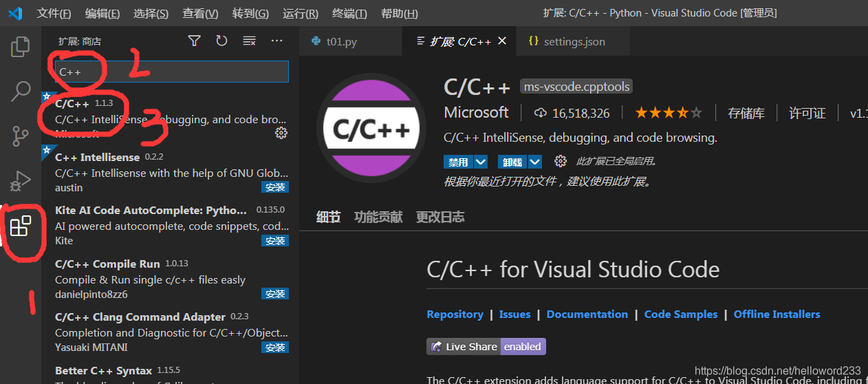Open the Run and Debug view
The width and height of the screenshot is (868, 384).
tap(21, 181)
